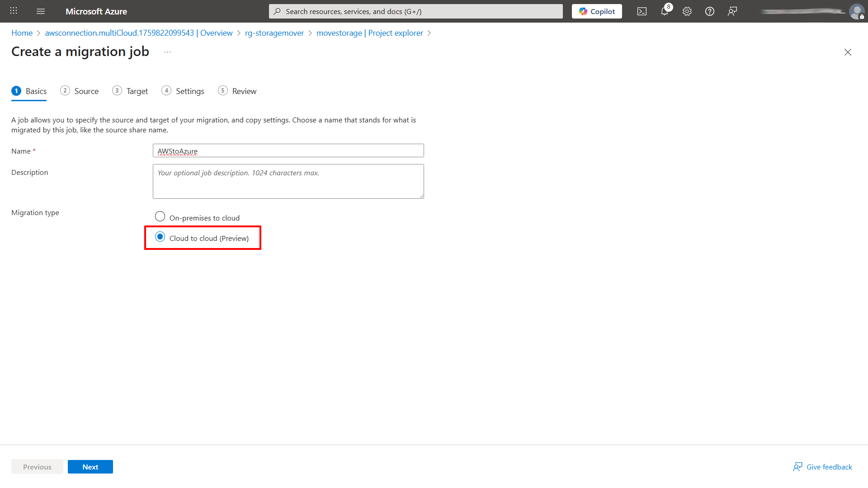Open the portal hamburger menu
868x488 pixels.
[x=41, y=11]
